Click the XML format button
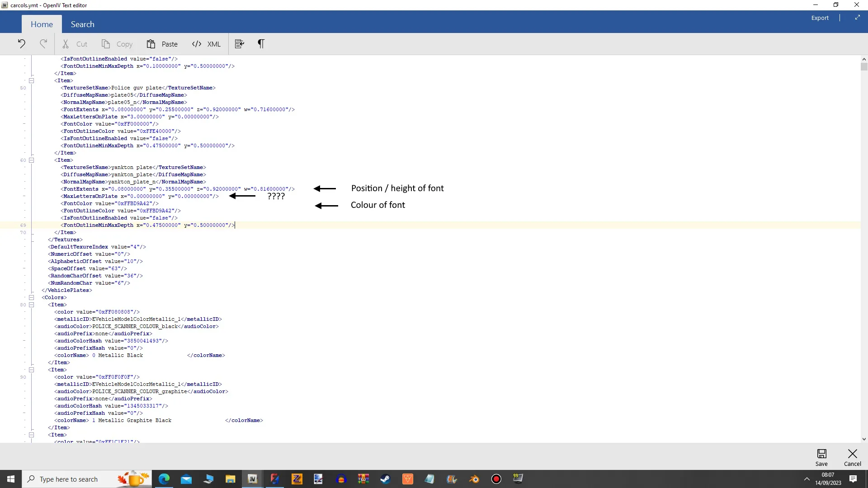The height and width of the screenshot is (488, 868). (x=206, y=44)
